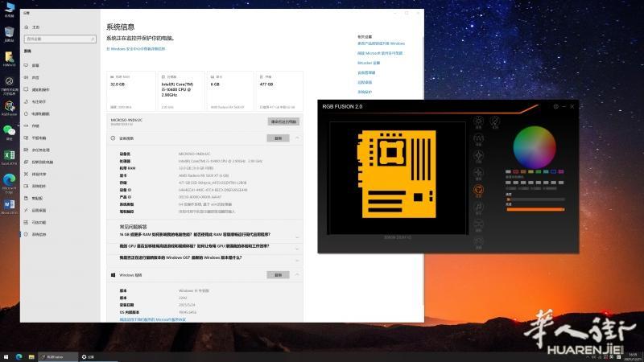Image resolution: width=644 pixels, height=362 pixels.
Task: Select the RGBFusion desktop shortcut
Action: point(10,109)
